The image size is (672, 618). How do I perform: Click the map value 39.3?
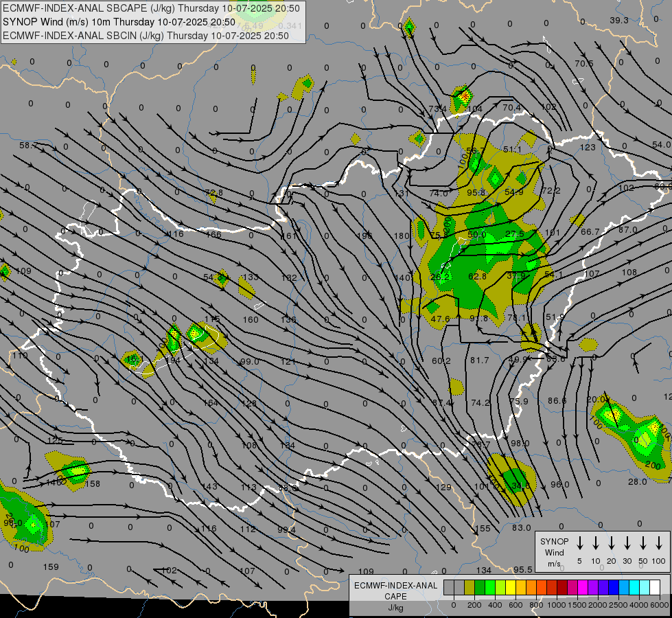pyautogui.click(x=619, y=21)
